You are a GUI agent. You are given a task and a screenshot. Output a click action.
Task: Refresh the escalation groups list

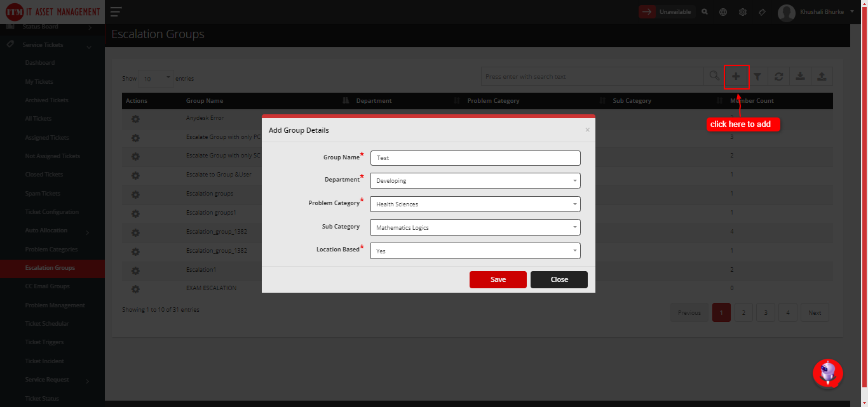[x=778, y=76]
